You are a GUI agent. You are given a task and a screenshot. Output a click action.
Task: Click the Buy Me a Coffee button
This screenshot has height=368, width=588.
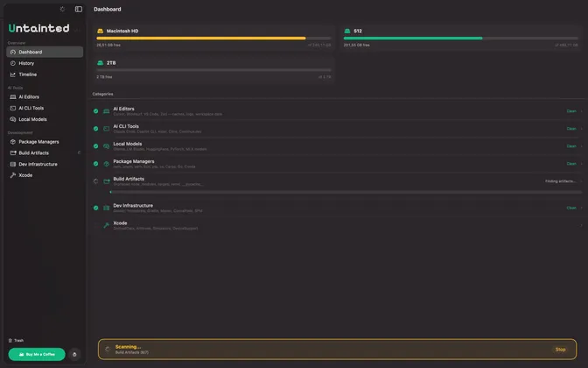(x=37, y=354)
